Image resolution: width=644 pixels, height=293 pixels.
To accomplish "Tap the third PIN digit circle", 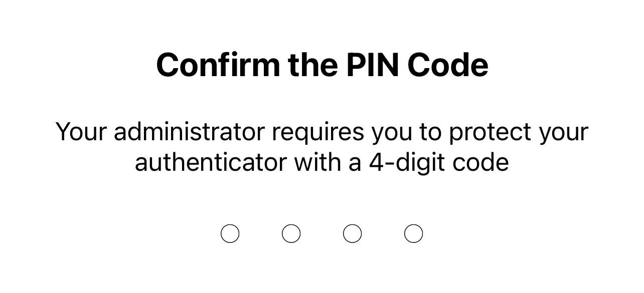I will coord(353,233).
